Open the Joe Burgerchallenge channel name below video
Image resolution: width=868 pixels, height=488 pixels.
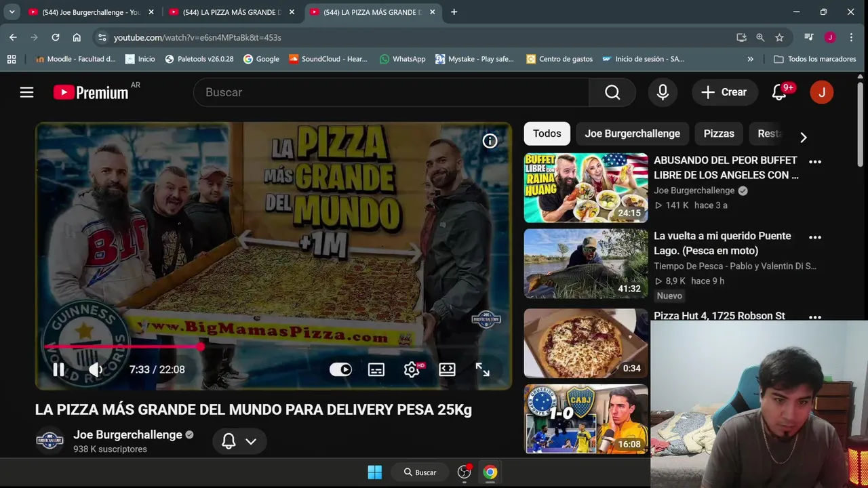pyautogui.click(x=127, y=434)
